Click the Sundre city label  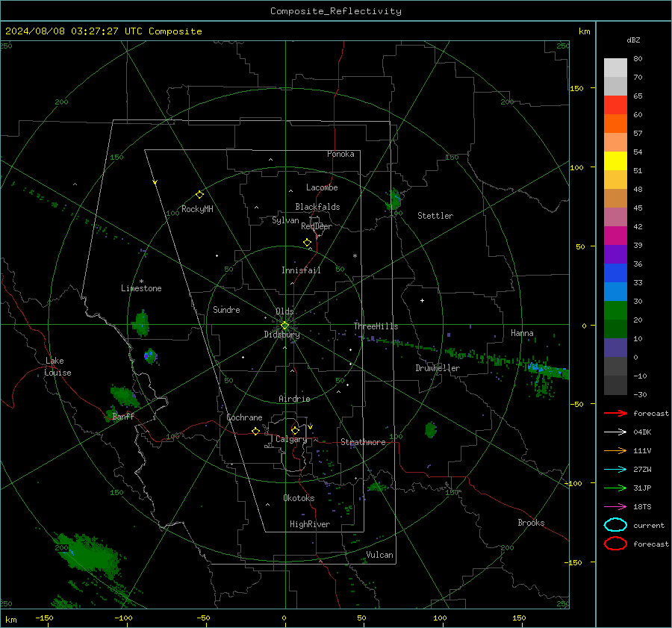point(226,309)
